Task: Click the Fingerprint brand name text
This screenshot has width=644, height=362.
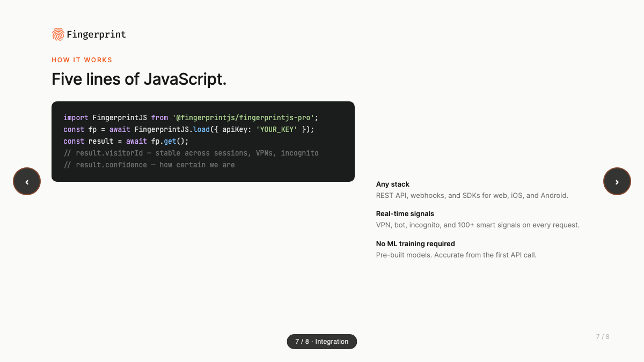Action: [x=96, y=35]
